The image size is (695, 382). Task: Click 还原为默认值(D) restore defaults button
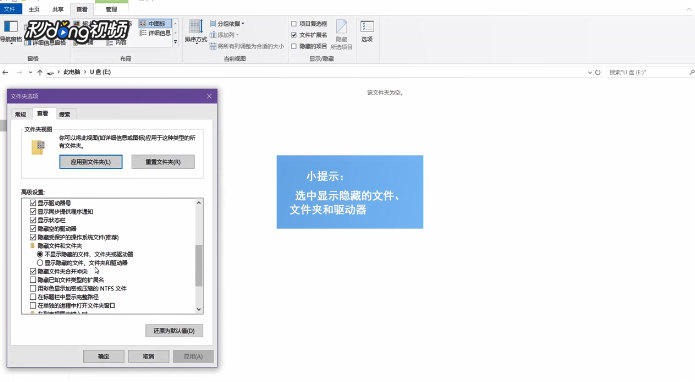[x=174, y=331]
